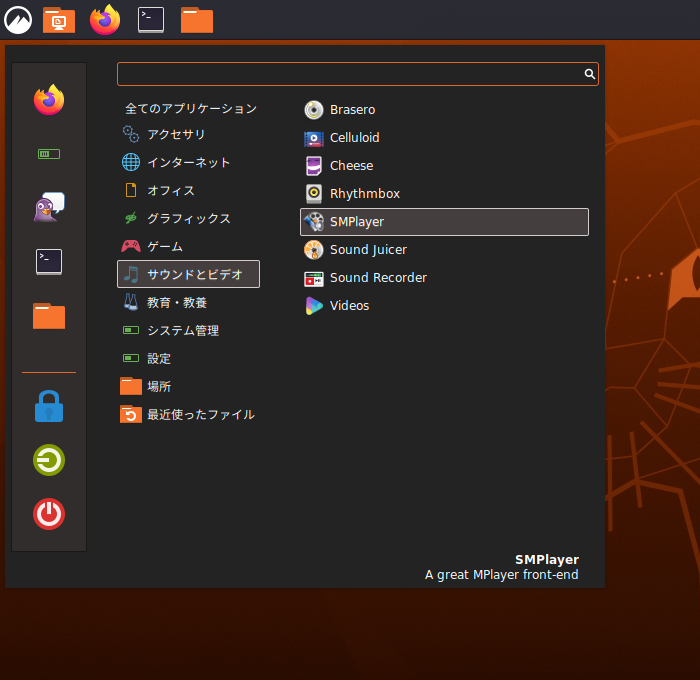
Task: Select 教育・教養 category
Action: coord(188,303)
